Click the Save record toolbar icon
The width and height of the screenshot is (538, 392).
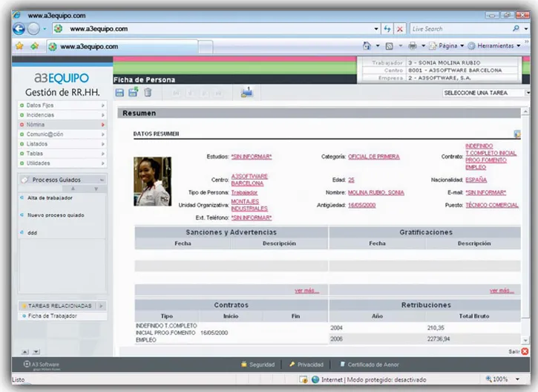click(x=119, y=92)
